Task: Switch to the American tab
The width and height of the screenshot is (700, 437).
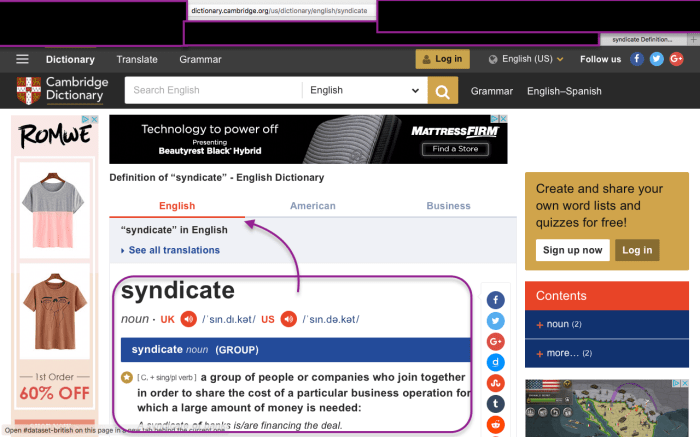Action: (x=312, y=206)
